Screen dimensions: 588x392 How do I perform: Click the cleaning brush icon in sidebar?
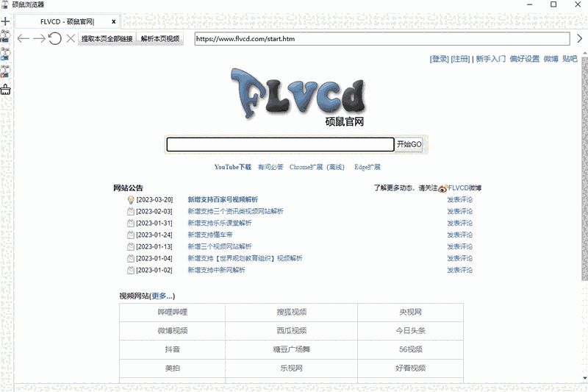pos(5,89)
